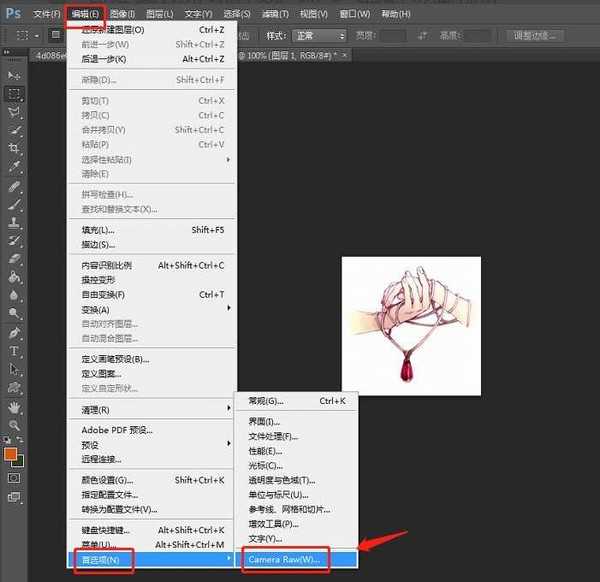Click the 宽度 (width) input field
The height and width of the screenshot is (582, 600).
(x=393, y=35)
